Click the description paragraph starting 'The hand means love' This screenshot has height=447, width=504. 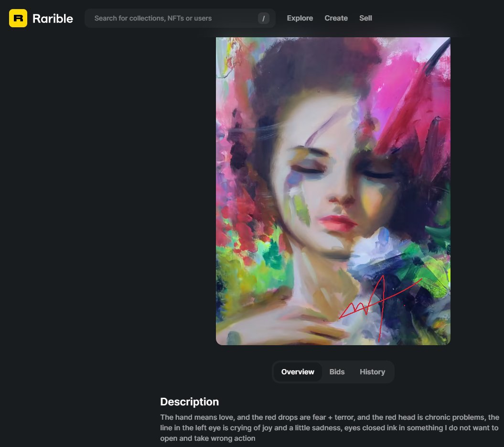[x=330, y=428]
